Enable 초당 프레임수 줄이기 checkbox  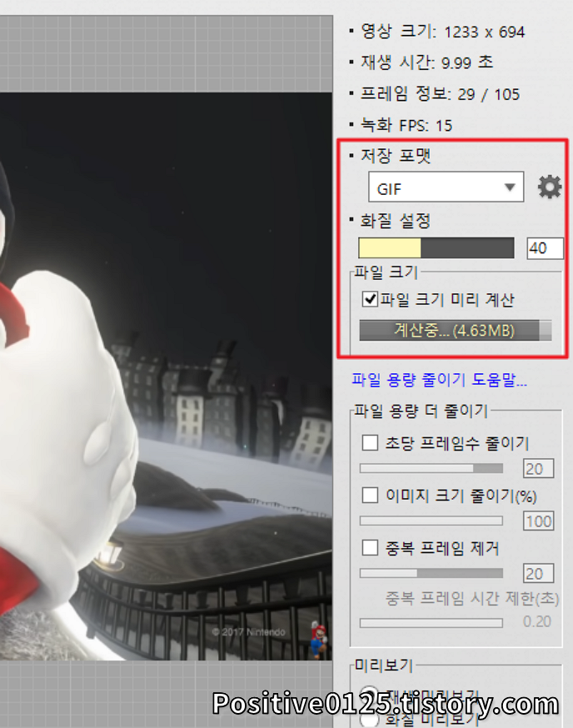tap(370, 442)
